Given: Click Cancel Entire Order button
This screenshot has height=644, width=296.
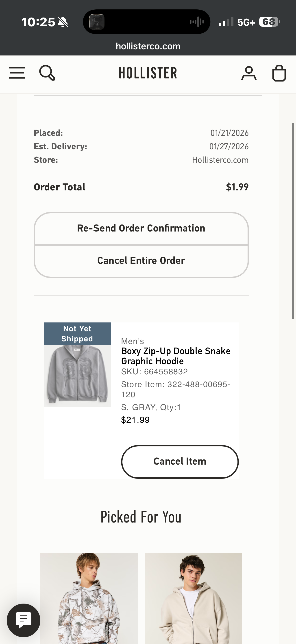Looking at the screenshot, I should [141, 261].
